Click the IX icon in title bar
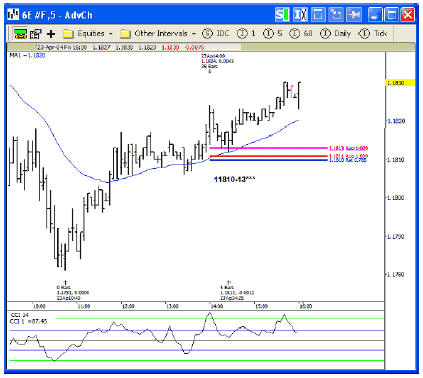 tap(300, 15)
